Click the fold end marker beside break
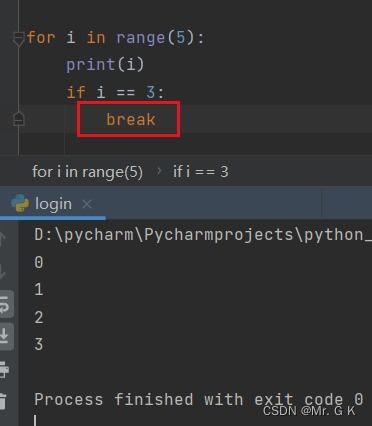Viewport: 372px width, 426px height. [18, 119]
